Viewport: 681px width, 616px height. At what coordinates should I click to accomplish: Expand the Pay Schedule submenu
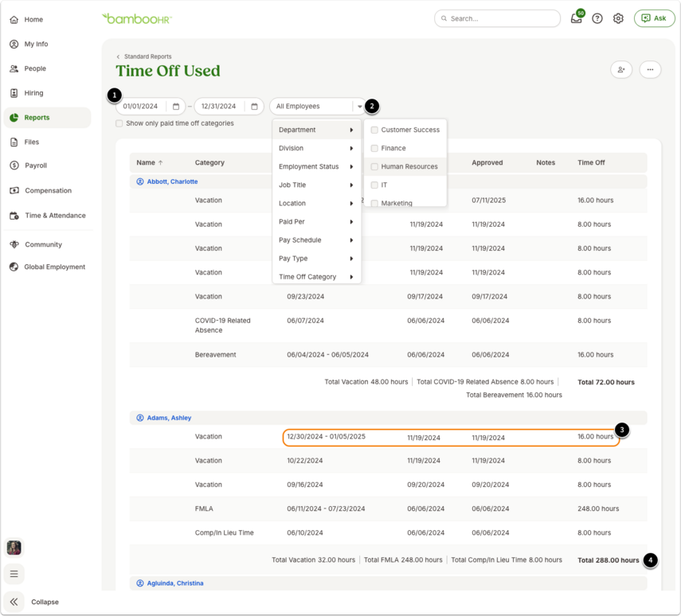coord(317,240)
